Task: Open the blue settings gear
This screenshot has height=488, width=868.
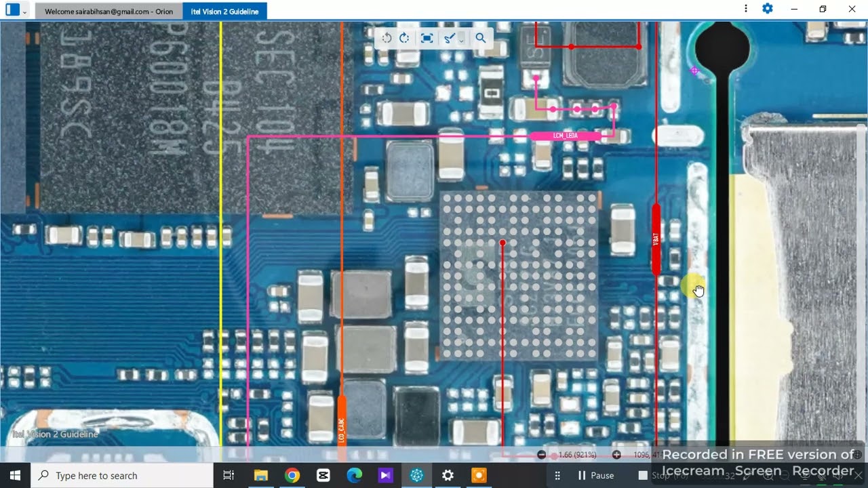Action: tap(768, 9)
